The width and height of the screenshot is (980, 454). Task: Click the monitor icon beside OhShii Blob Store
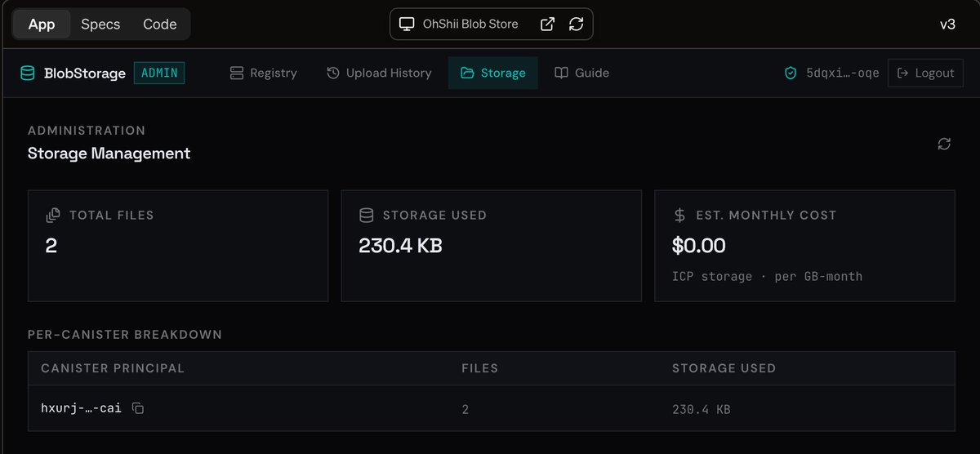[407, 24]
